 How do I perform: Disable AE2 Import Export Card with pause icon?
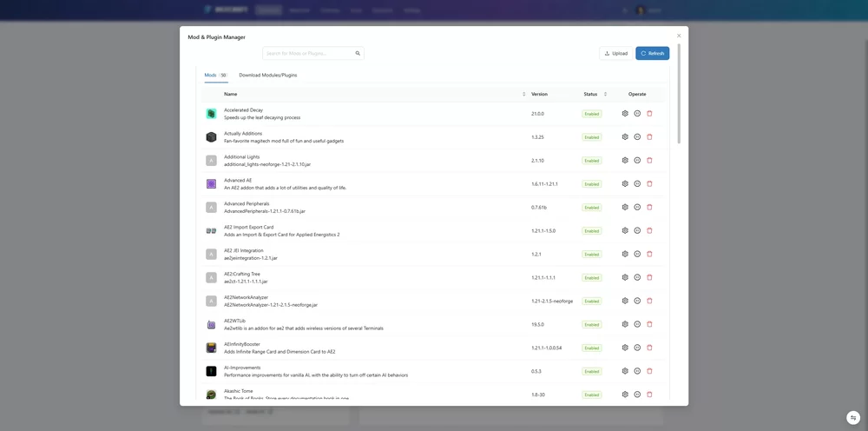coord(637,230)
